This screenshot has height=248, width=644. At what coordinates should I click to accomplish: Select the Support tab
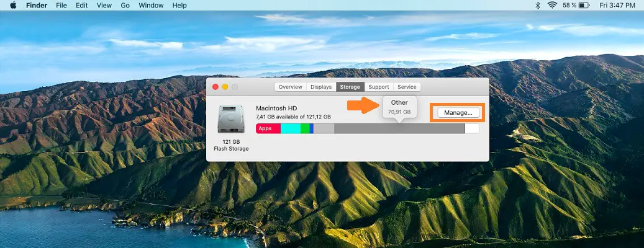click(378, 87)
